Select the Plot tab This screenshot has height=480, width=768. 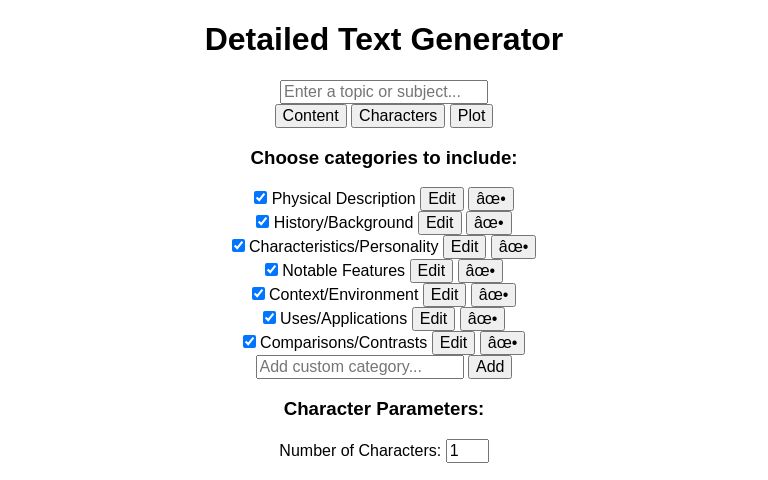point(471,116)
